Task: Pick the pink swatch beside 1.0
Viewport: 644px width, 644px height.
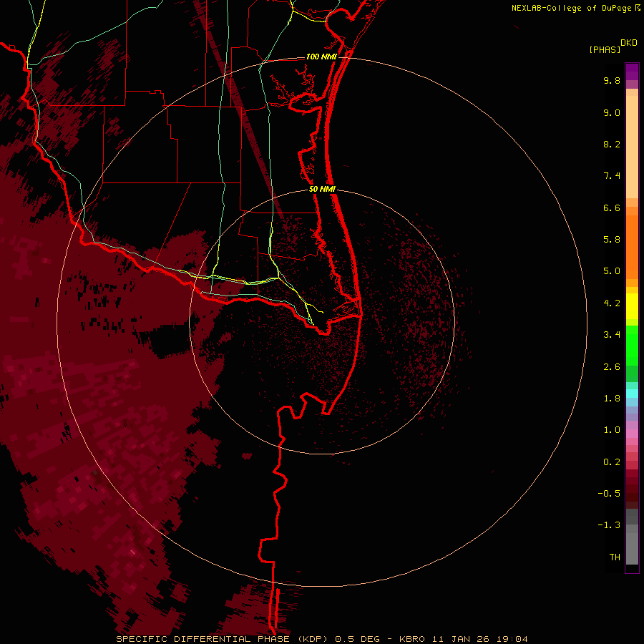Action: point(632,434)
